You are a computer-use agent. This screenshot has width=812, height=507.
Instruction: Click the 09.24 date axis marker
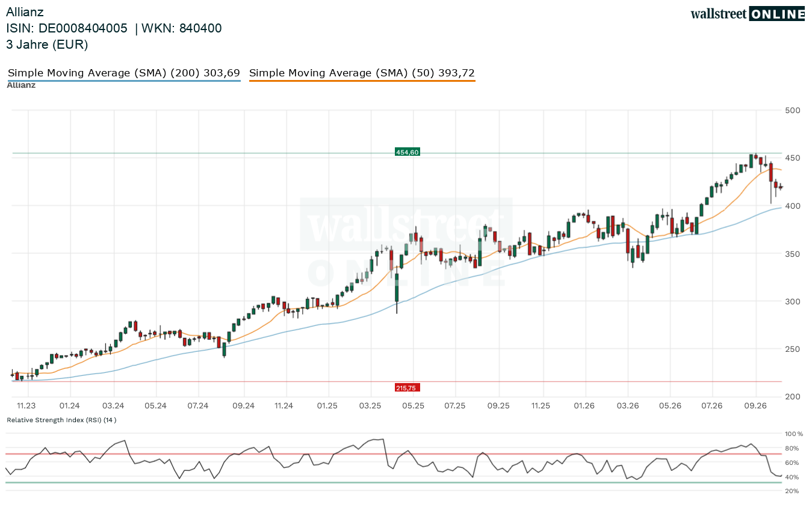[x=243, y=406]
